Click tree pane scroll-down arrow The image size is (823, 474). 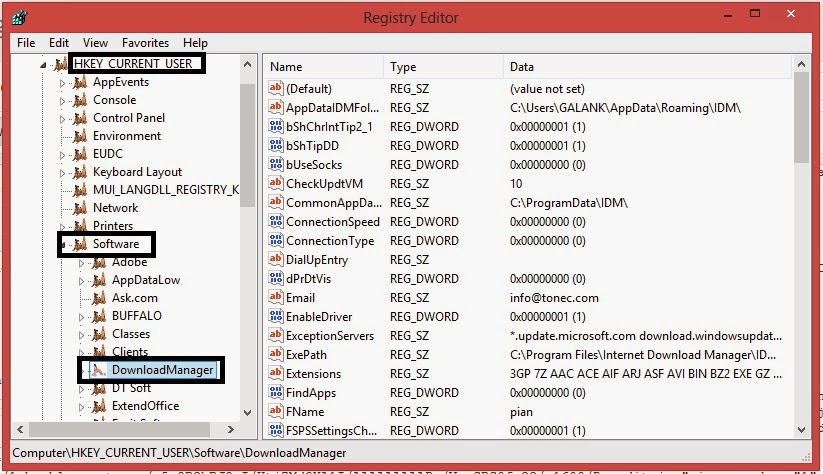pos(248,413)
